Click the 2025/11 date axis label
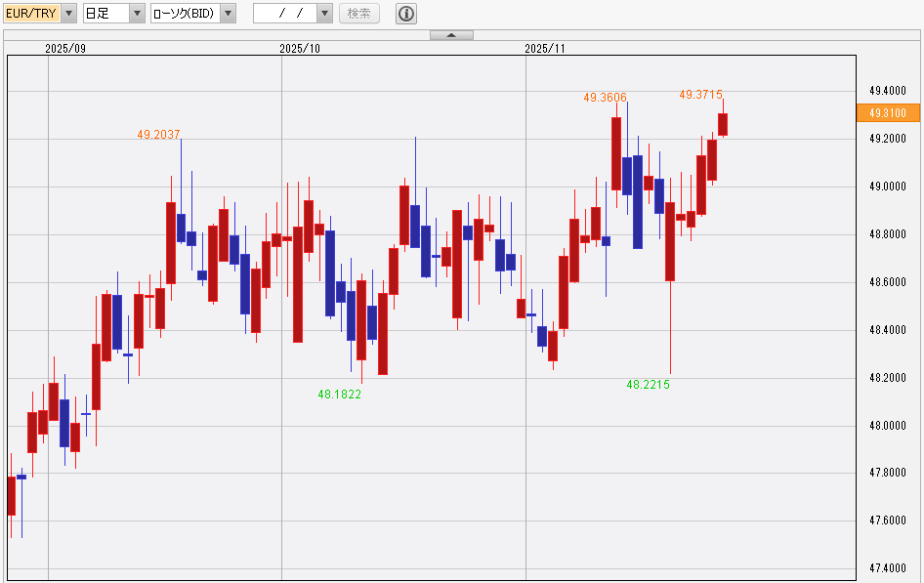924x583 pixels. [x=545, y=48]
